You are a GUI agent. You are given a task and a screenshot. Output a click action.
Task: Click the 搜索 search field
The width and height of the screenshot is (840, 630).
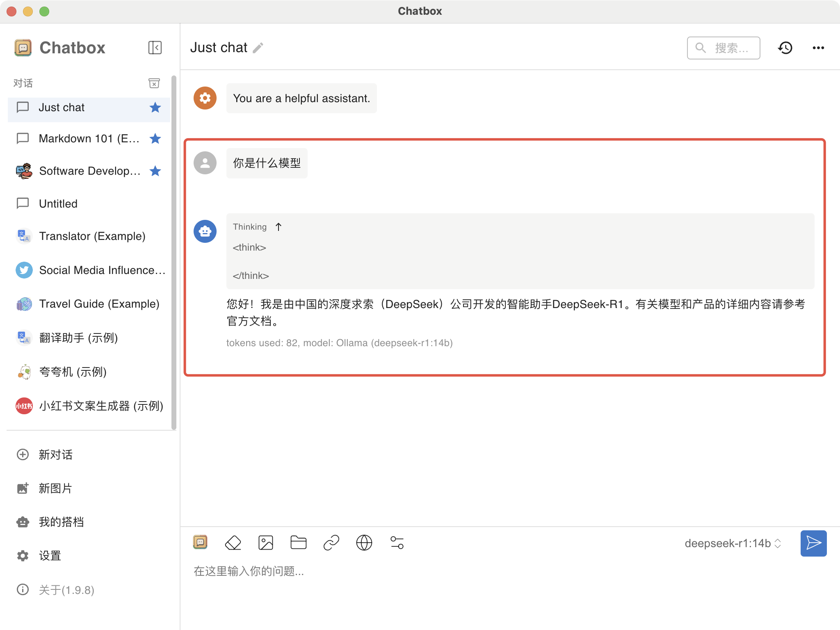(x=724, y=48)
